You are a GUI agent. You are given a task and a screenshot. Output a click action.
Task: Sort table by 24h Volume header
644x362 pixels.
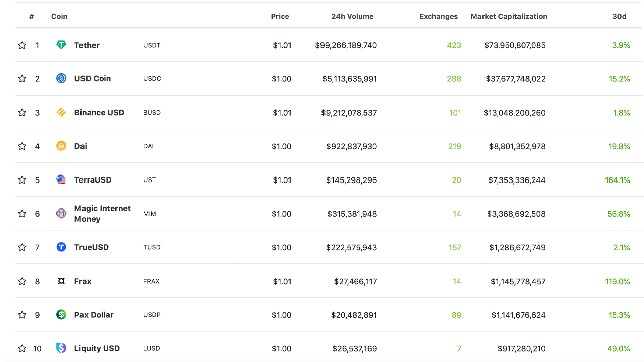tap(352, 16)
